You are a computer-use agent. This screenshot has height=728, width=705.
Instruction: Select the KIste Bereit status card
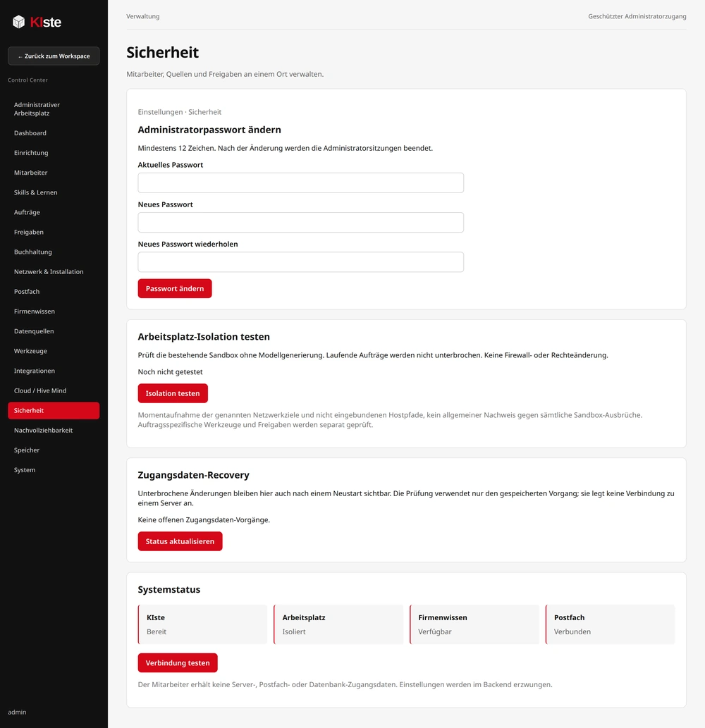(202, 624)
